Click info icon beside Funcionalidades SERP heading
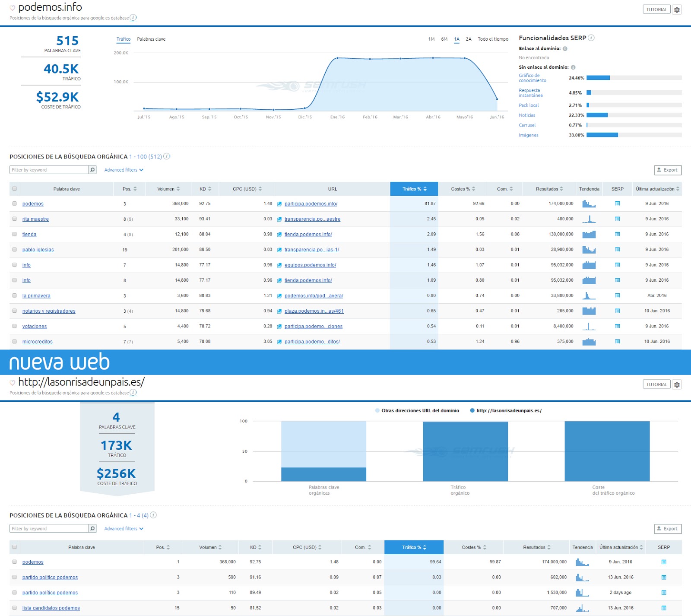The image size is (691, 616). point(591,38)
